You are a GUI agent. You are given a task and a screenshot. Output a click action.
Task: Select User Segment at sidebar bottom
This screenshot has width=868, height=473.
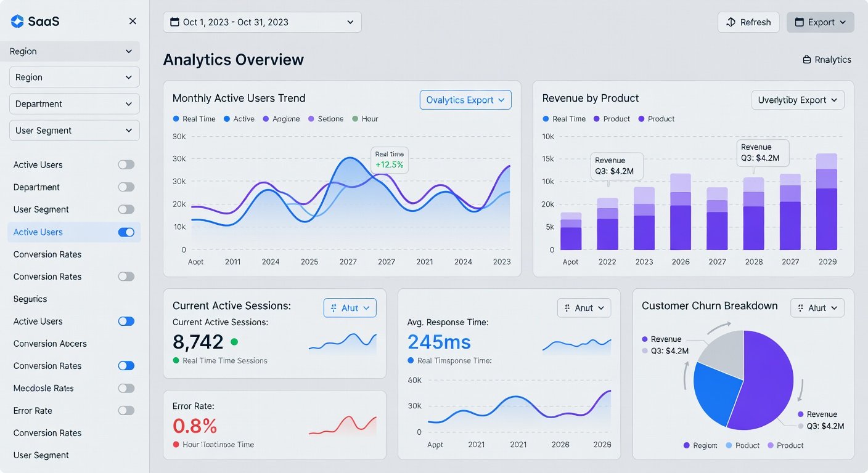tap(41, 456)
